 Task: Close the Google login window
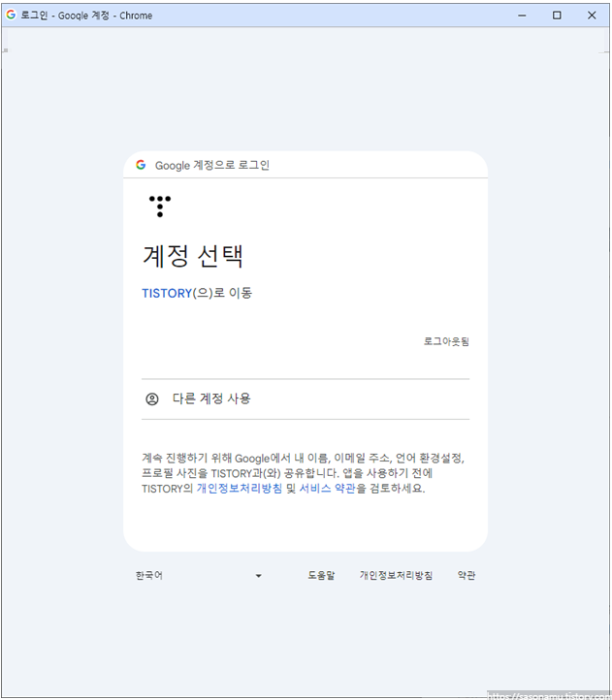[592, 16]
